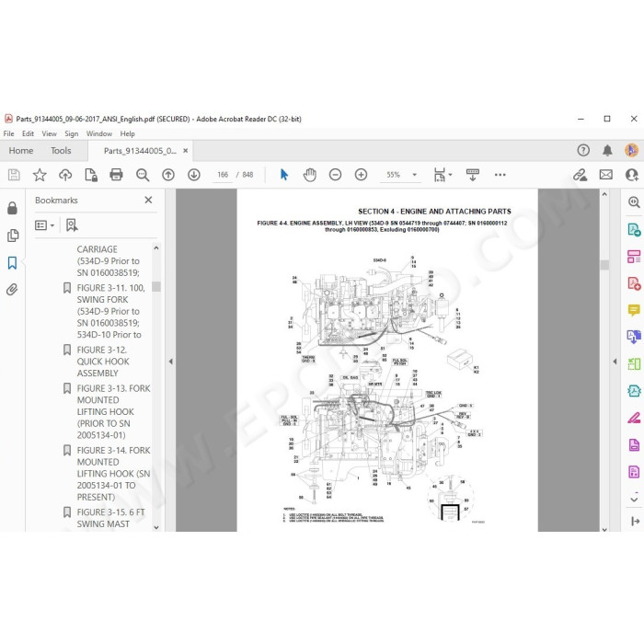Activate the Hand pan tool
The height and width of the screenshot is (644, 644).
(x=310, y=175)
